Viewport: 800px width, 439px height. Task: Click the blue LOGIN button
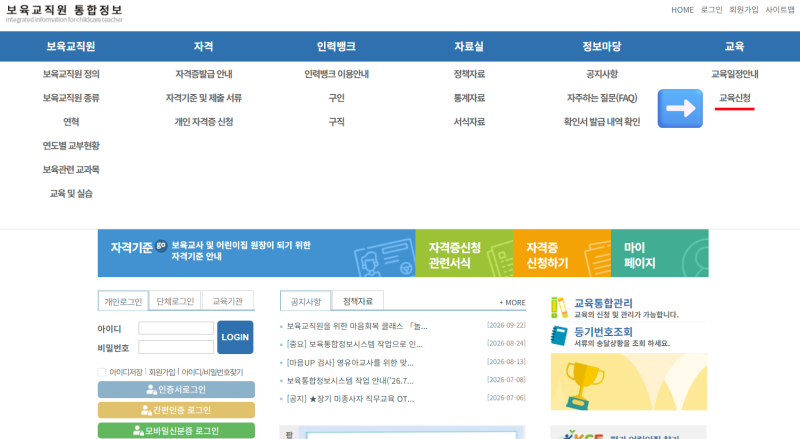(x=235, y=337)
